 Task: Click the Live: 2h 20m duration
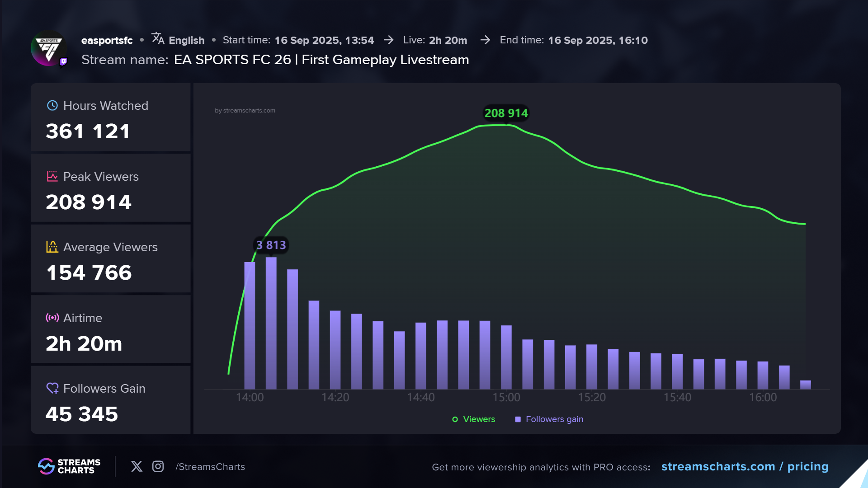coord(435,40)
